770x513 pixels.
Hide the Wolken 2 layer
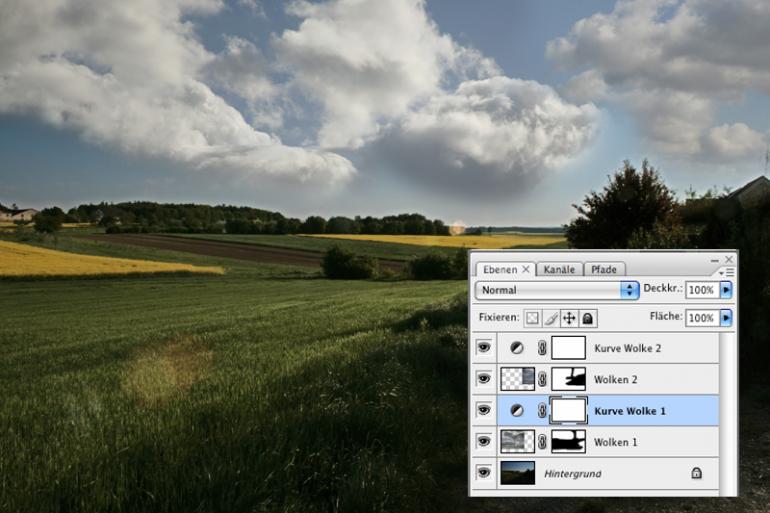[484, 379]
